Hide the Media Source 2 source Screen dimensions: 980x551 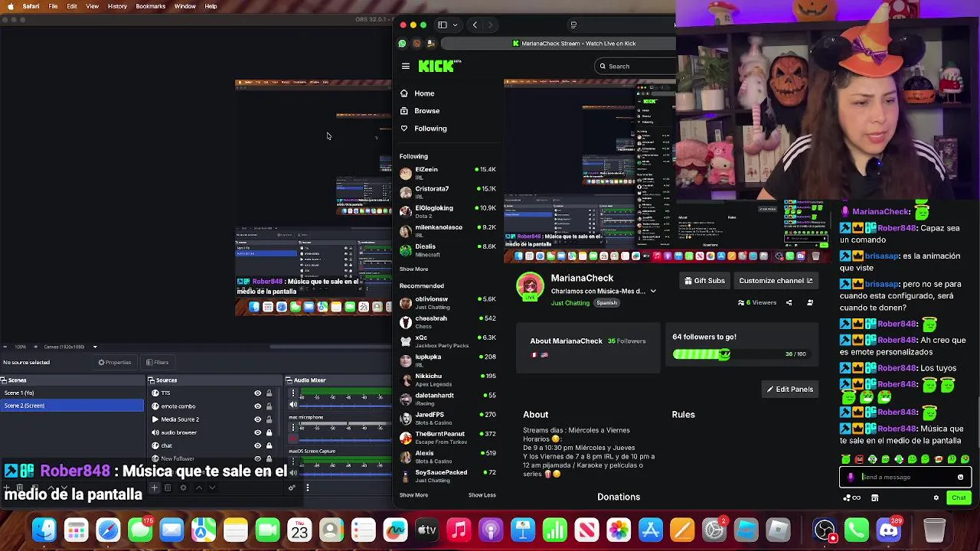257,419
